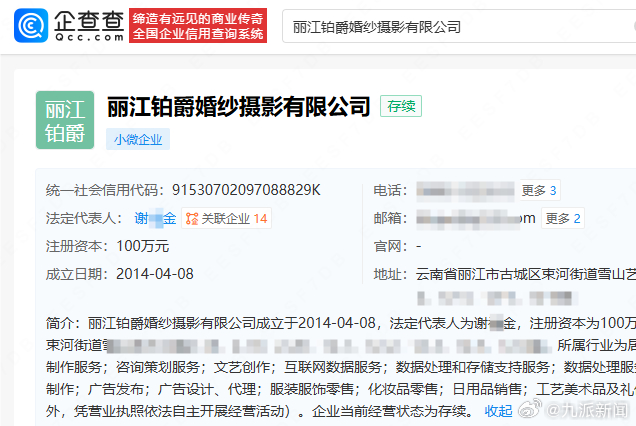
Task: Click the 简介 description first line
Action: [x=341, y=323]
